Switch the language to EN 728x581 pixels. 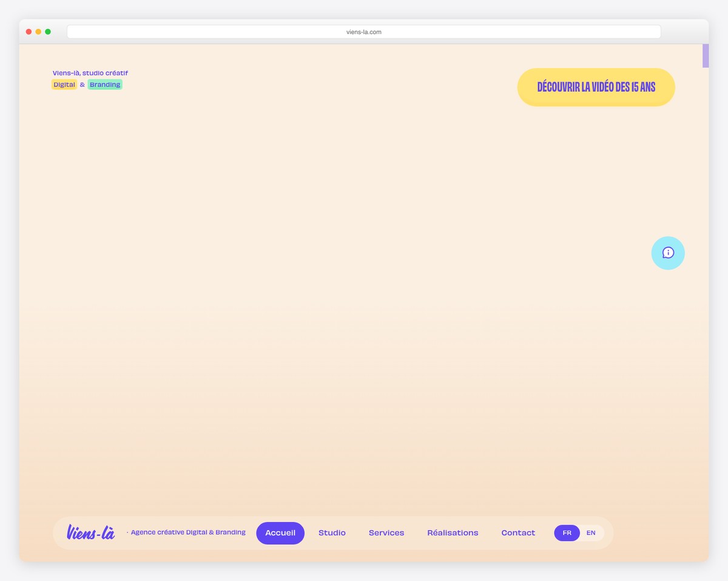tap(591, 533)
